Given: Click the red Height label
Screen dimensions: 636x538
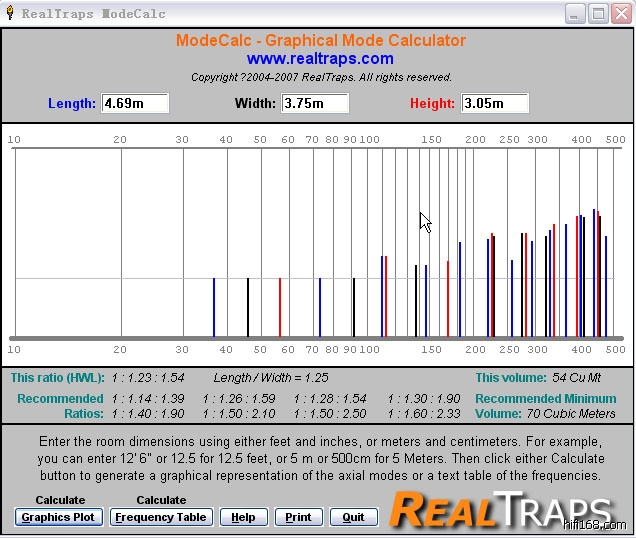Looking at the screenshot, I should pos(432,103).
